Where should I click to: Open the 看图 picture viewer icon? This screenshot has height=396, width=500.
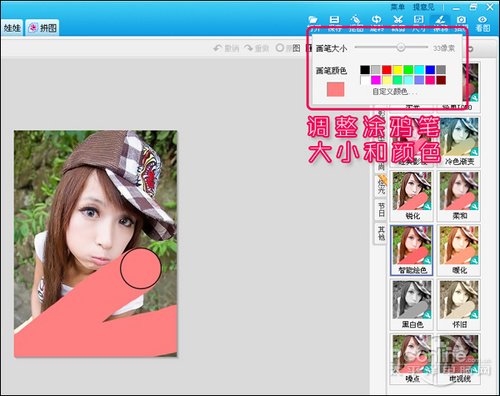coord(483,23)
